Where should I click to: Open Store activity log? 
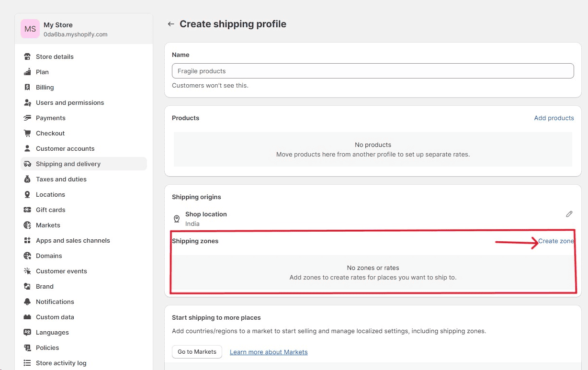click(x=84, y=363)
